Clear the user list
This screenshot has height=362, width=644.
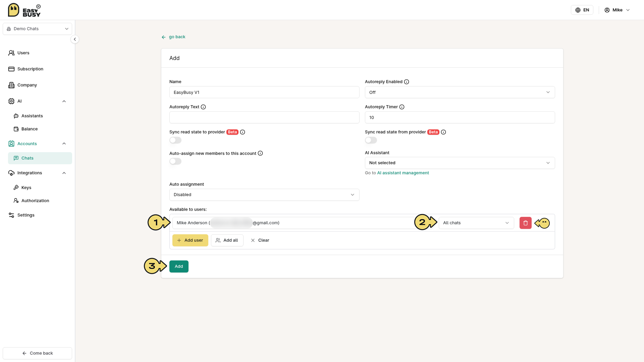tap(260, 240)
